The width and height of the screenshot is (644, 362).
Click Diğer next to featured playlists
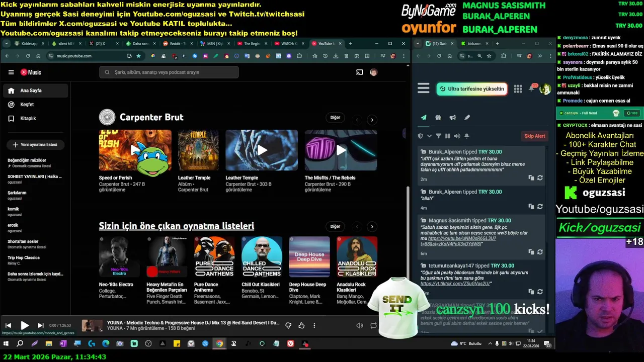[x=335, y=226]
